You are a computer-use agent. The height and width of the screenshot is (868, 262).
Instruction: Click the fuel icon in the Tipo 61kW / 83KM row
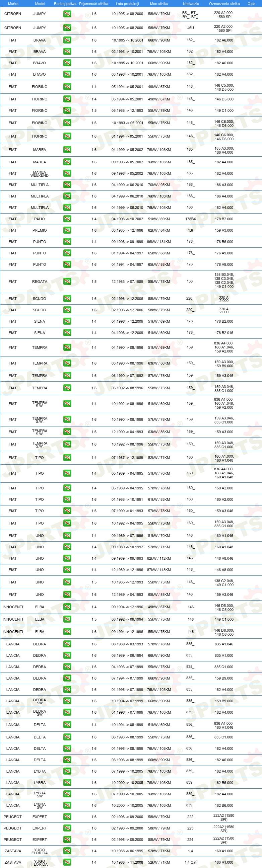point(67,500)
